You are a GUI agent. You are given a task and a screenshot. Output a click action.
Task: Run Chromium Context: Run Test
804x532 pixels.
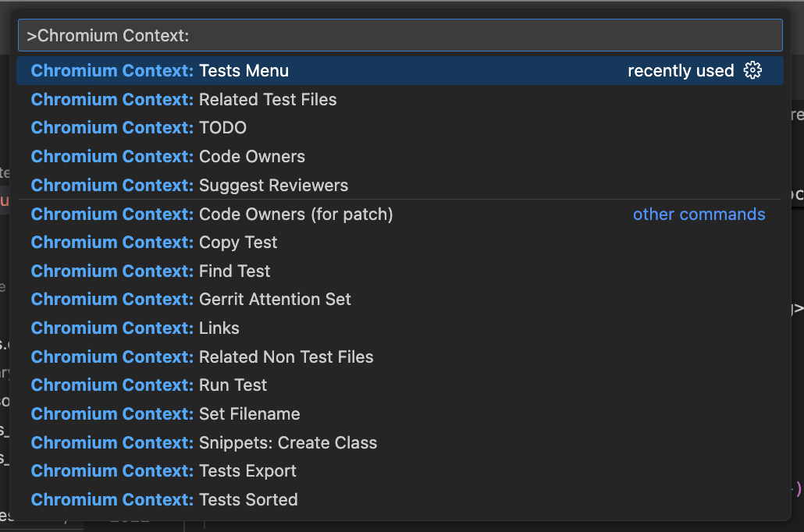coord(400,385)
